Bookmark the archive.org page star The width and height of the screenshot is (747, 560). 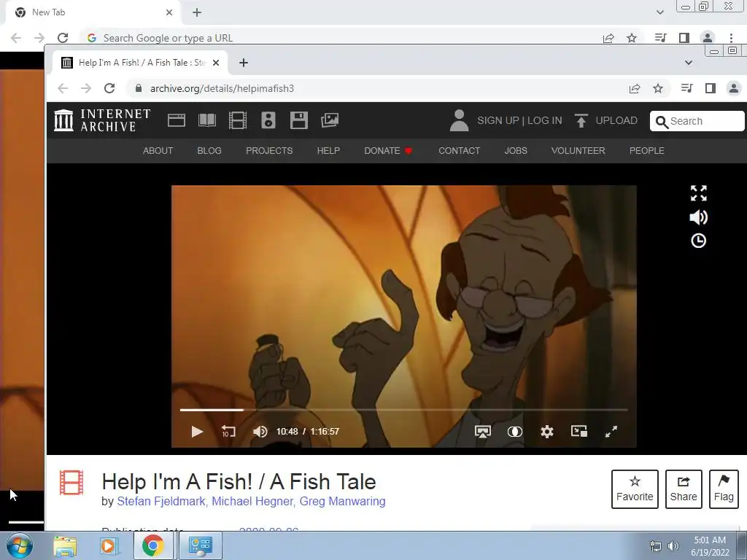point(658,88)
